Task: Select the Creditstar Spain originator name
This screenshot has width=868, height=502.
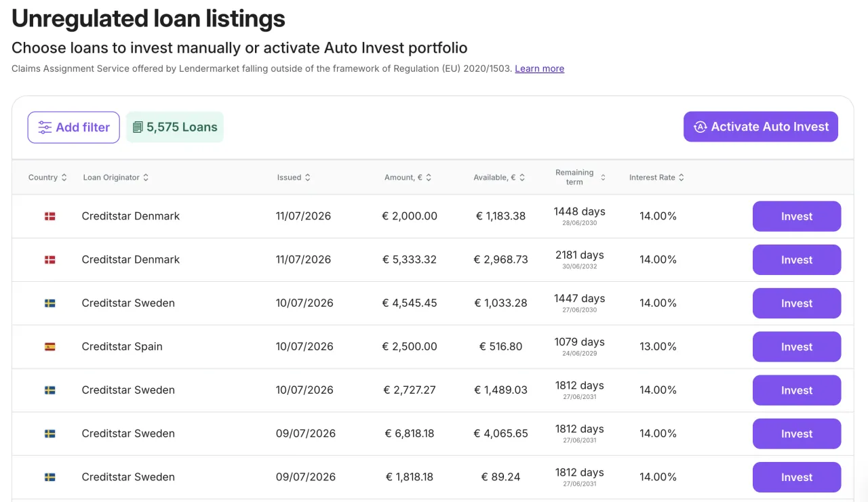Action: (x=122, y=346)
